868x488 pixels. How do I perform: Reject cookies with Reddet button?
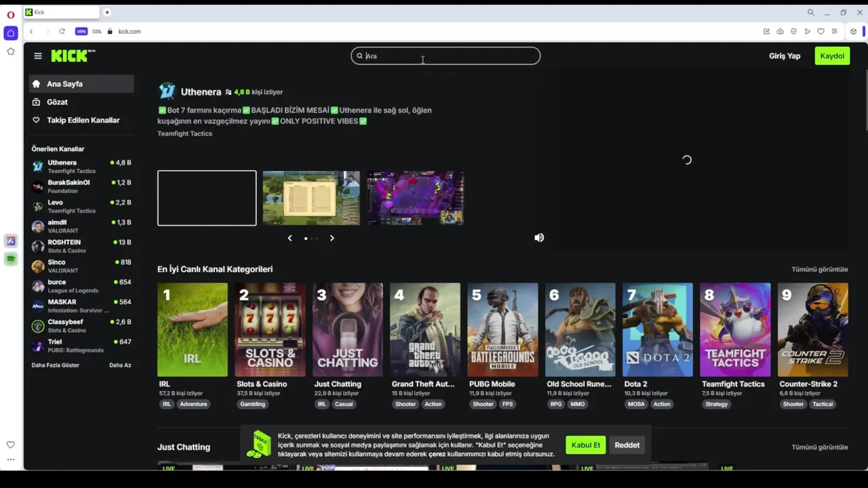(627, 445)
